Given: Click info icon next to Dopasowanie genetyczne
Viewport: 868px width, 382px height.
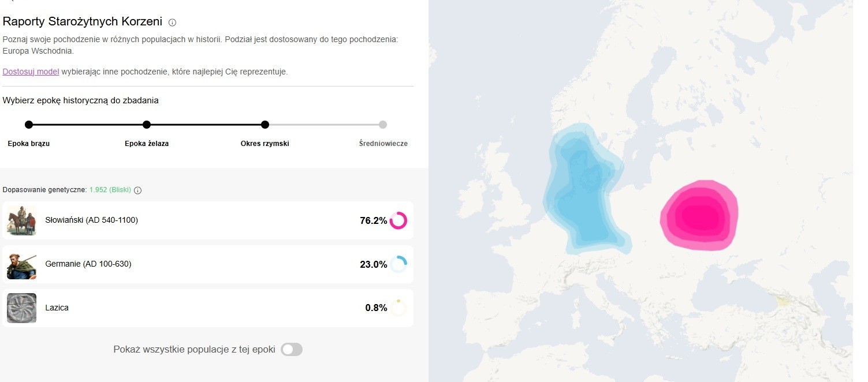Looking at the screenshot, I should tap(137, 190).
